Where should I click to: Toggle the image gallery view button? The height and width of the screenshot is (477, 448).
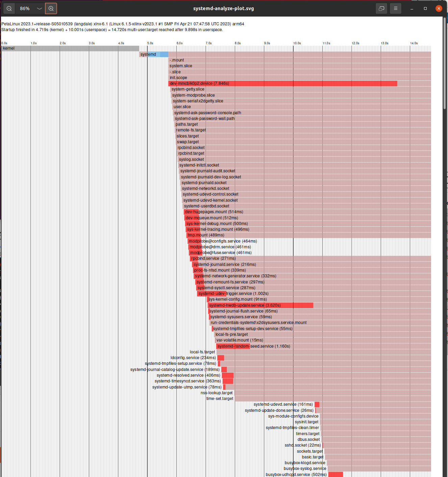tap(381, 8)
